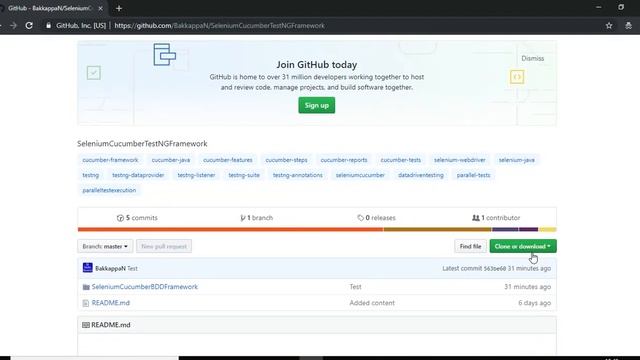
Task: View site security via the lock icon
Action: (48, 25)
